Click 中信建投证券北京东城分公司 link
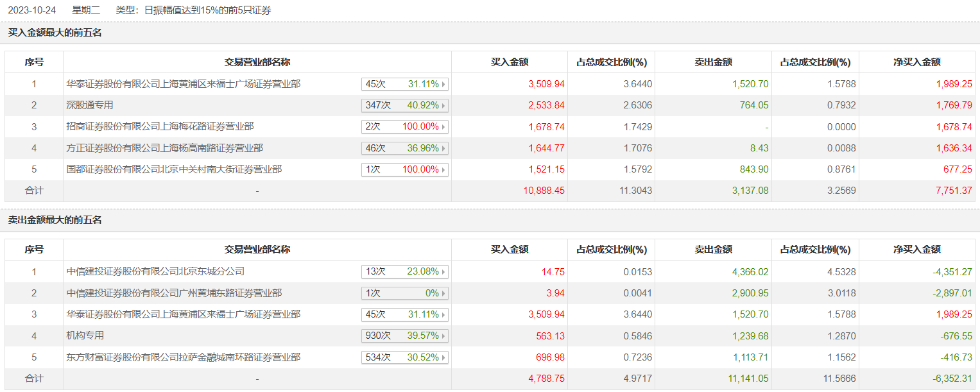Viewport: 980px width, 392px height. click(155, 271)
